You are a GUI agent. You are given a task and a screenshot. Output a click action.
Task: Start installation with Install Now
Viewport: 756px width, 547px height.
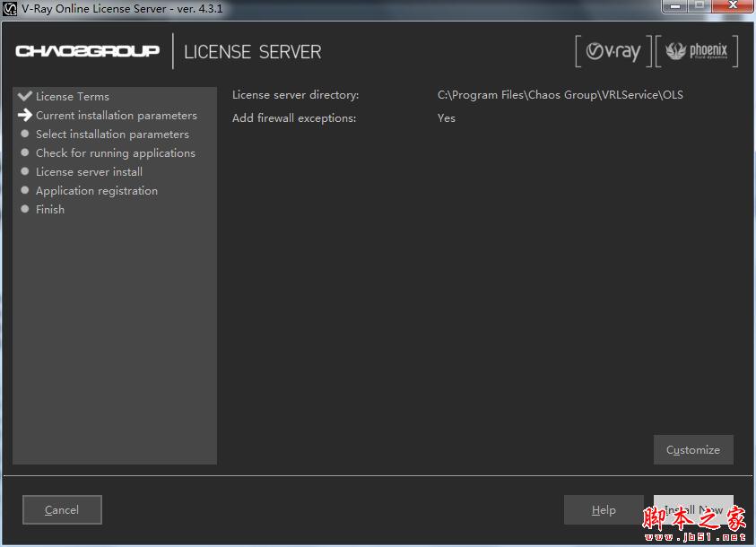[693, 509]
